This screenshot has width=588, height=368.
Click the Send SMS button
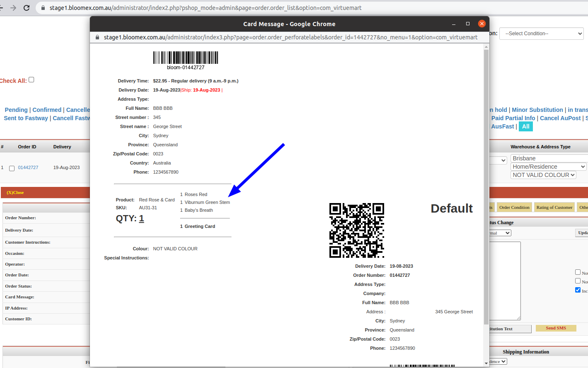[x=556, y=328]
